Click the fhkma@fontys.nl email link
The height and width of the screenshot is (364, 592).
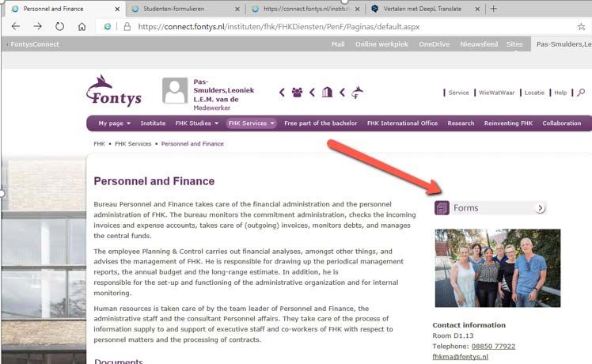(x=461, y=357)
